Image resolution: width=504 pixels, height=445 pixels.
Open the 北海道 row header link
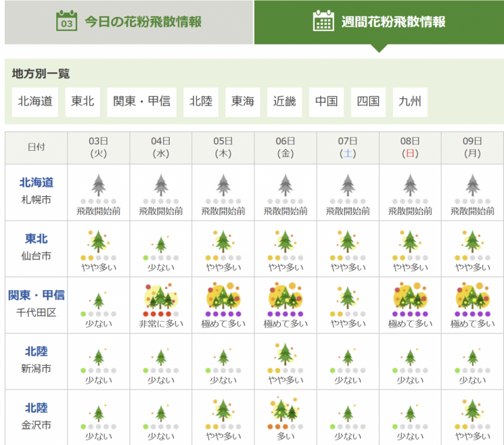click(x=36, y=183)
